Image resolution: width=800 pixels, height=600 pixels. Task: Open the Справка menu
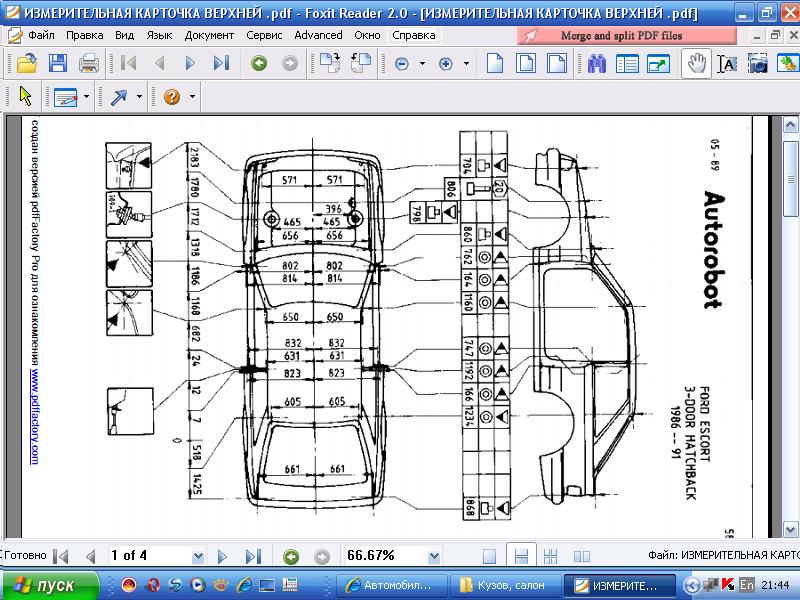[x=414, y=35]
